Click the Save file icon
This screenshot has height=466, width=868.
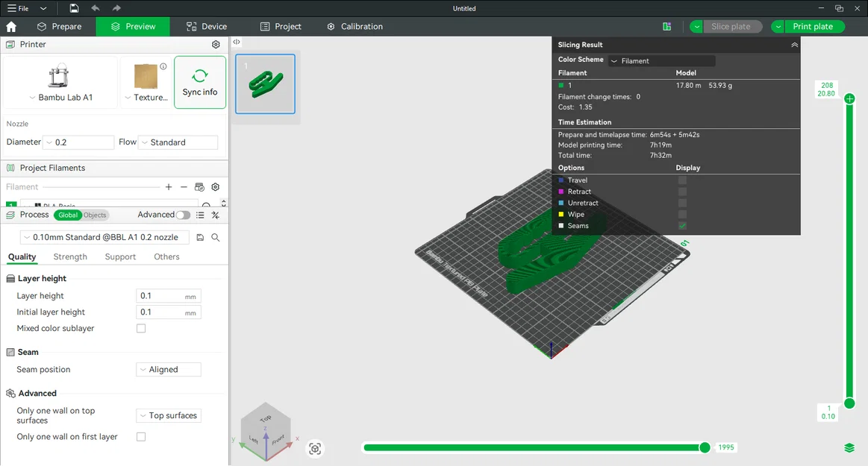tap(74, 8)
